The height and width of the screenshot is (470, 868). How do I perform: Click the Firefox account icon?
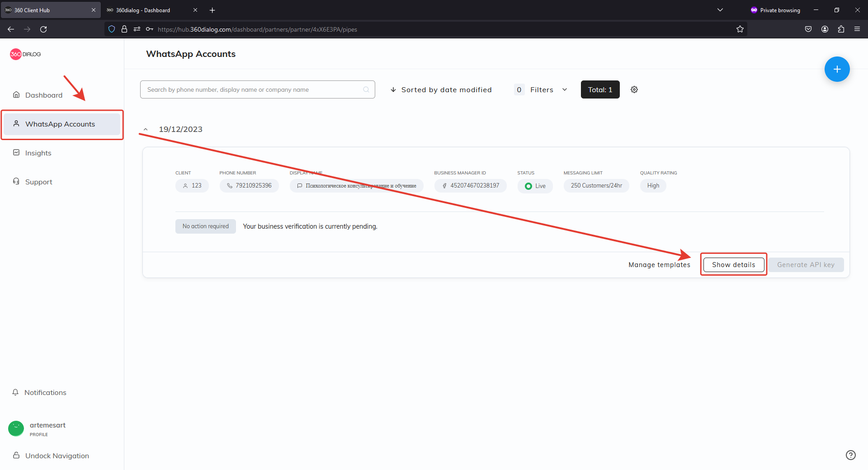(x=825, y=29)
